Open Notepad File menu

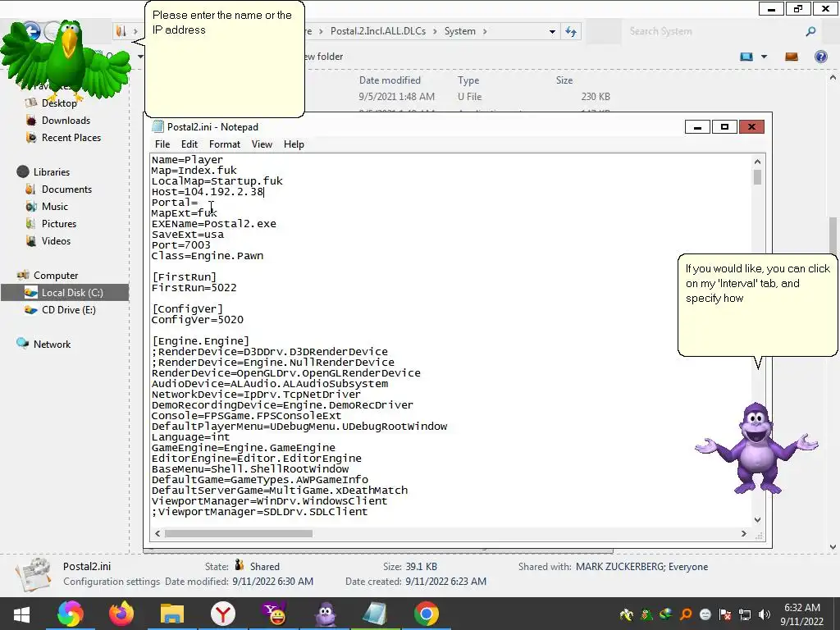tap(162, 144)
